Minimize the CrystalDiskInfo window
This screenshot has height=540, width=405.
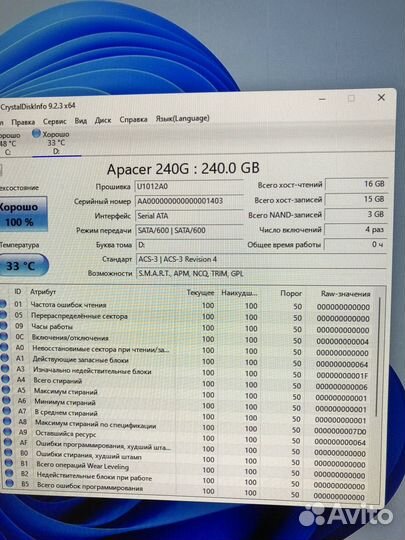click(x=322, y=99)
